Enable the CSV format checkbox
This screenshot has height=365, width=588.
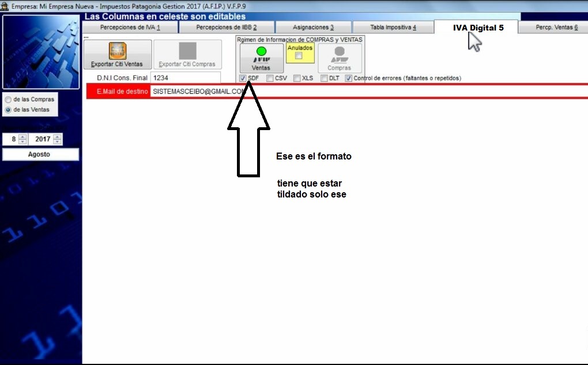click(x=270, y=78)
